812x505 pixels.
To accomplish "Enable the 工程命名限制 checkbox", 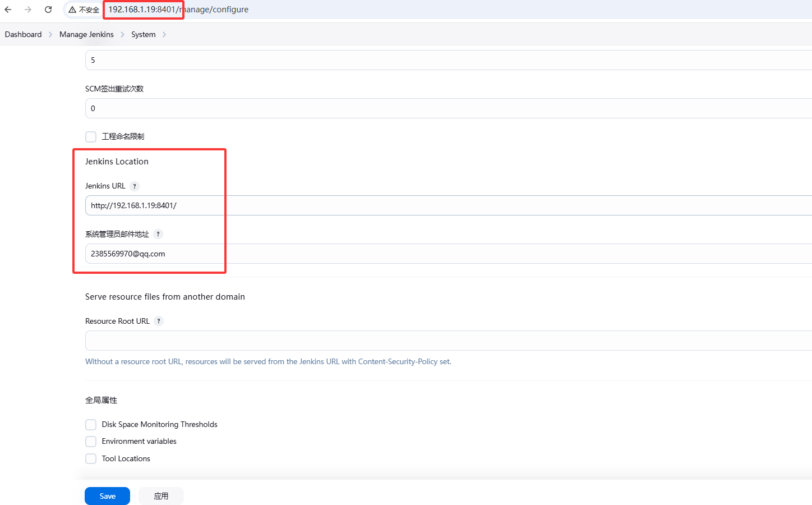I will (x=91, y=136).
